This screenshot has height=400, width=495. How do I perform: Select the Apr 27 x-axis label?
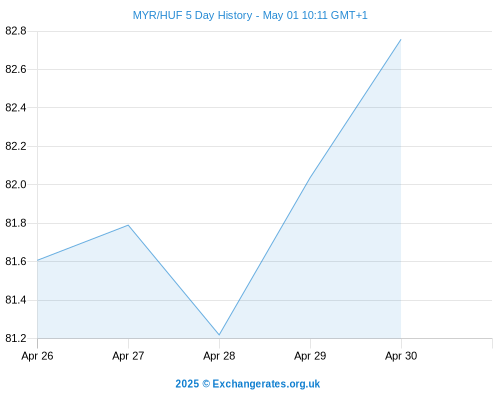coord(128,356)
